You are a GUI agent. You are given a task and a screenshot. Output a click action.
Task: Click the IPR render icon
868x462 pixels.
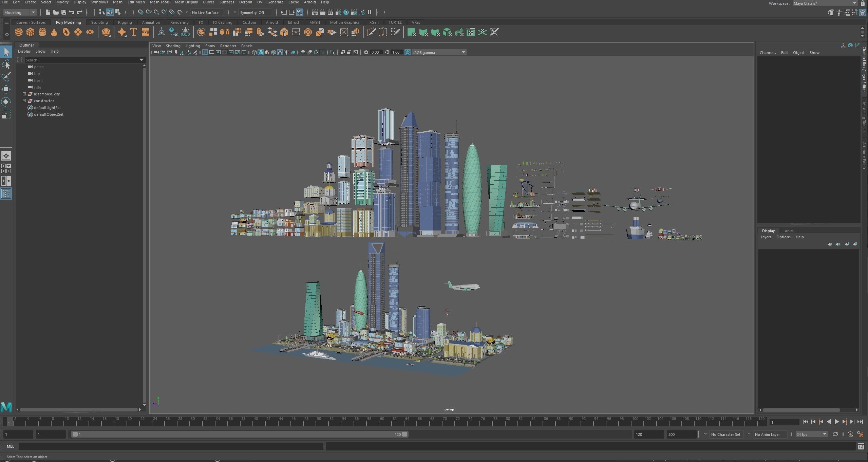[x=330, y=13]
